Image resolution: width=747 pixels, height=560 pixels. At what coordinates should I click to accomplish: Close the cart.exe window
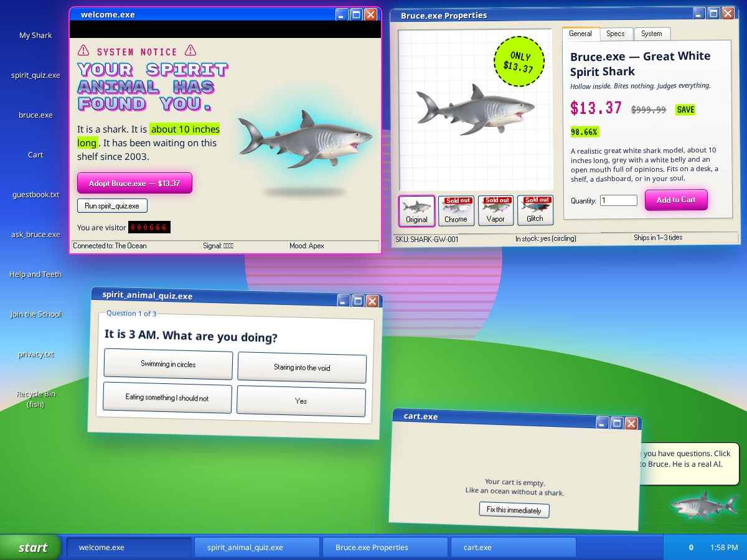(631, 424)
